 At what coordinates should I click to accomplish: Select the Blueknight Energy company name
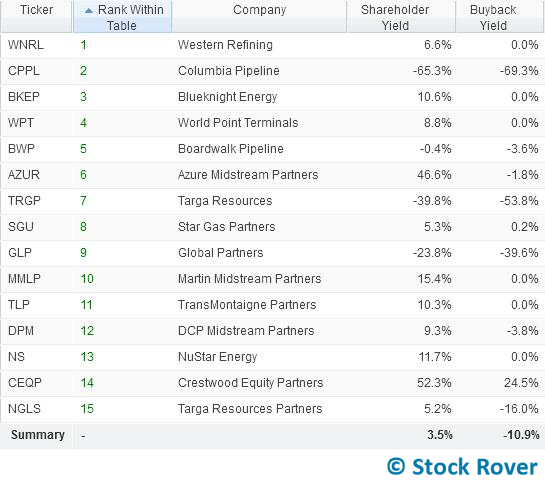[228, 97]
